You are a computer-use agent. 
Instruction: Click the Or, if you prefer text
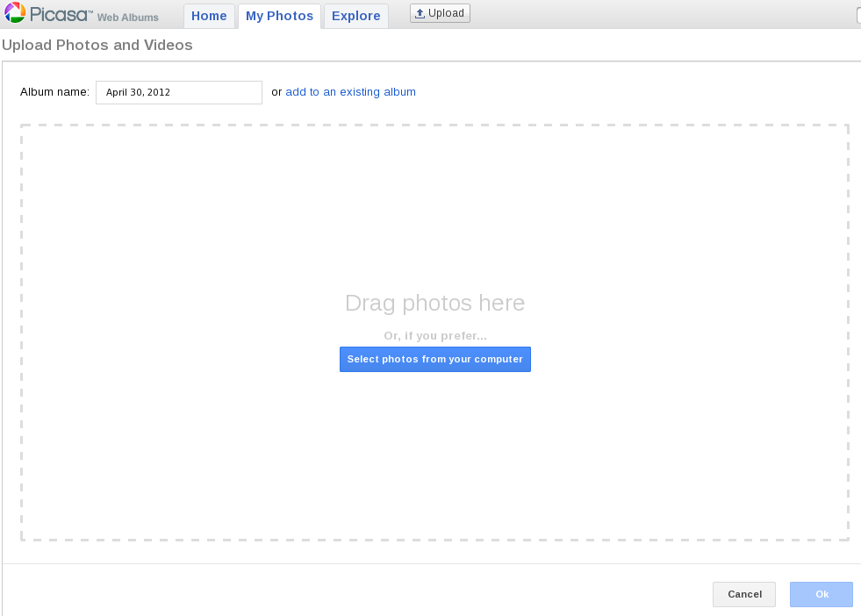click(x=435, y=335)
